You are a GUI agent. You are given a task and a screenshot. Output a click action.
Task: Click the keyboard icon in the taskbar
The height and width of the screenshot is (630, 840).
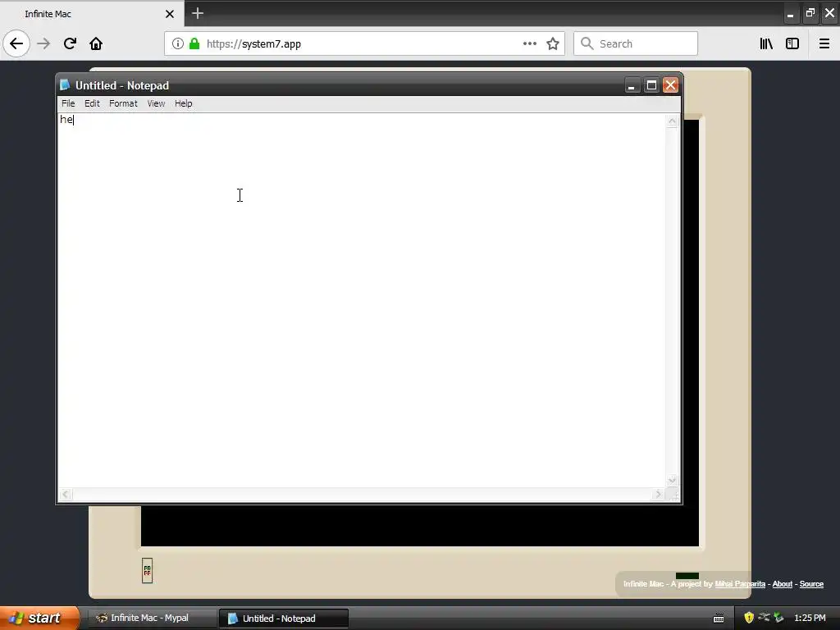click(719, 619)
